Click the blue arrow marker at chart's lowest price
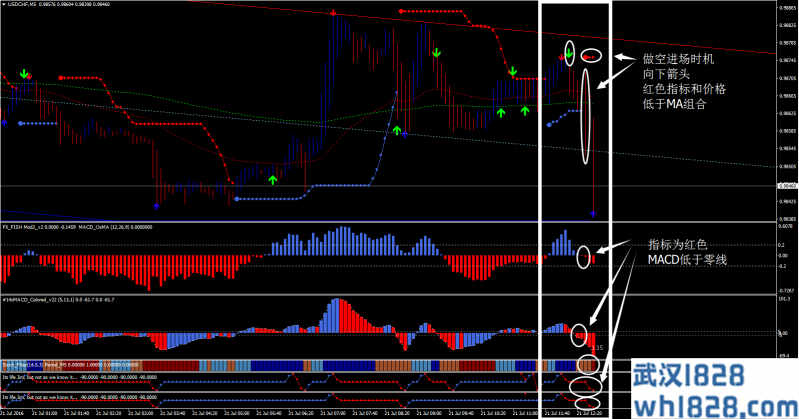The height and width of the screenshot is (419, 799). pos(593,213)
